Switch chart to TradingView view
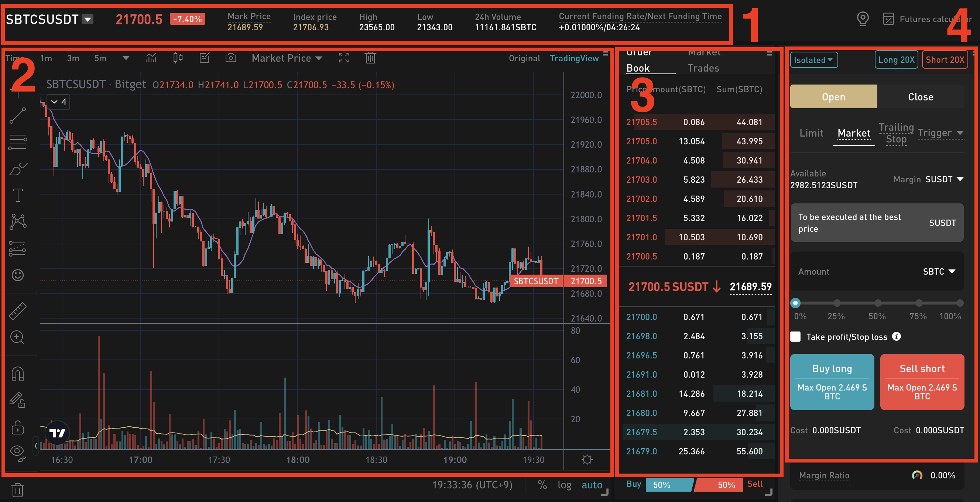The width and height of the screenshot is (980, 502). tap(574, 58)
